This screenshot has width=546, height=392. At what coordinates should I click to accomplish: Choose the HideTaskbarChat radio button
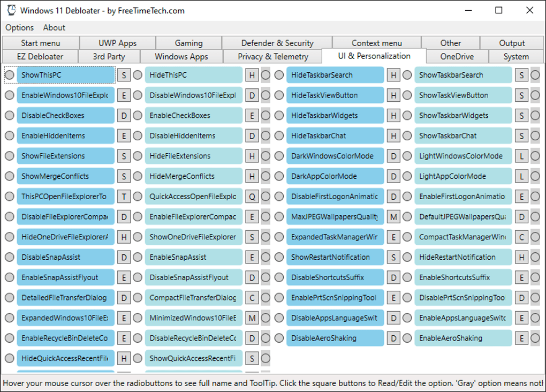click(x=279, y=135)
